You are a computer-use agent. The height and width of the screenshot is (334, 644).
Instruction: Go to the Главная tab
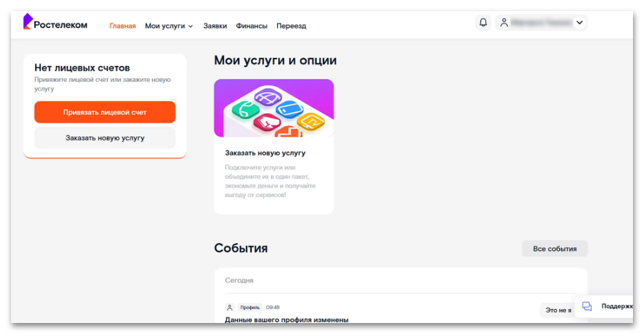pyautogui.click(x=123, y=26)
